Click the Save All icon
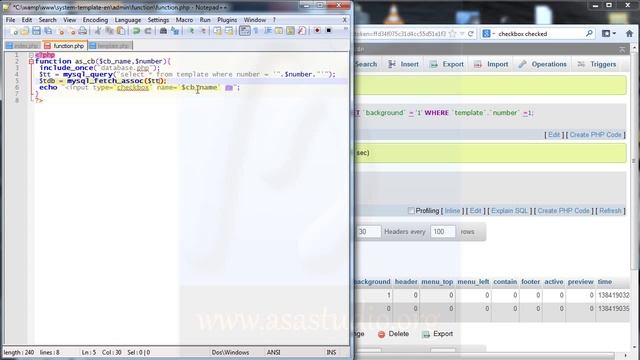This screenshot has height=360, width=640. [48, 31]
